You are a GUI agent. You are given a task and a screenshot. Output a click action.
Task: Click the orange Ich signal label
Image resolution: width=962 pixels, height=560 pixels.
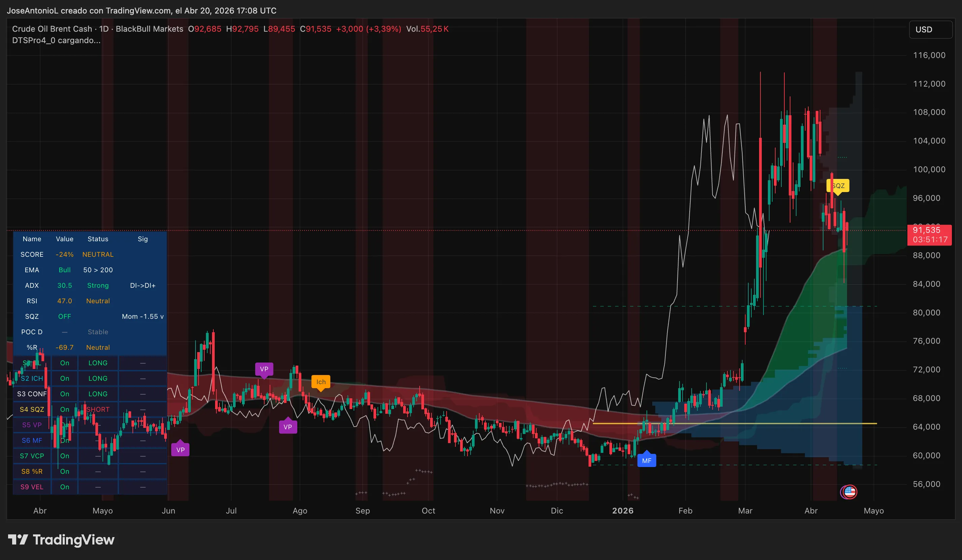click(x=321, y=382)
